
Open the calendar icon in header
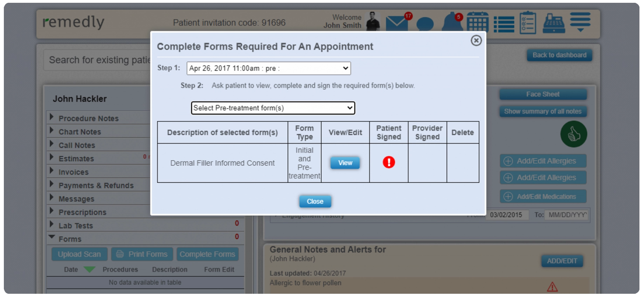point(478,22)
